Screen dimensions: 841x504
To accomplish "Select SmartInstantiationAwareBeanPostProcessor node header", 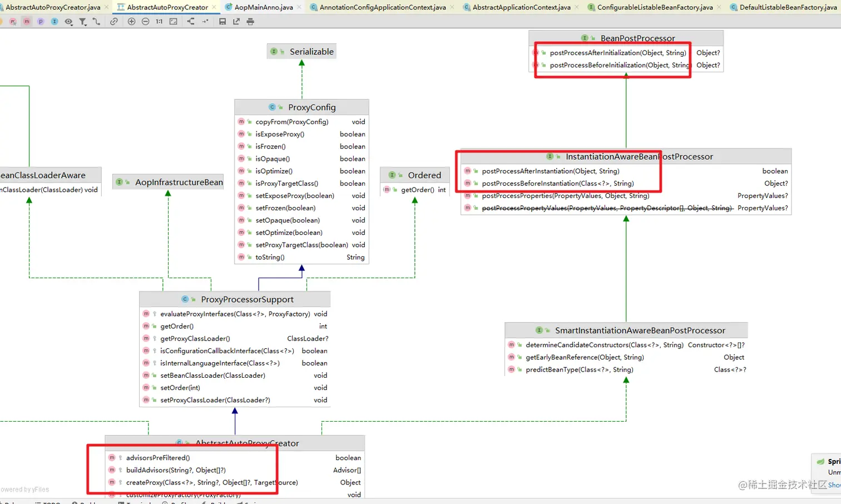I will pos(626,330).
